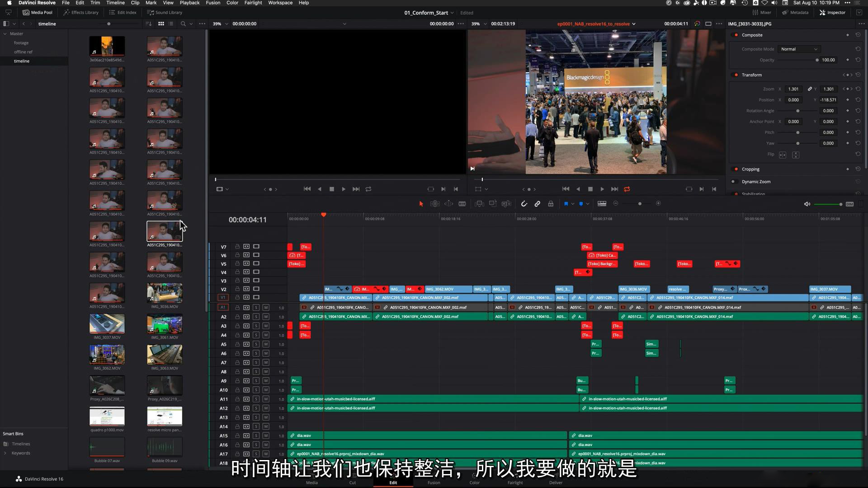Screen dimensions: 868x488
Task: Select the Trim Edit Mode tool
Action: pos(434,204)
